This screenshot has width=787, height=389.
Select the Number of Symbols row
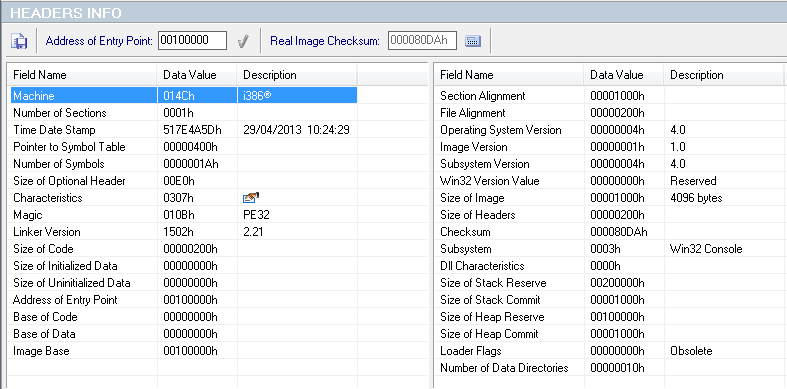(184, 164)
